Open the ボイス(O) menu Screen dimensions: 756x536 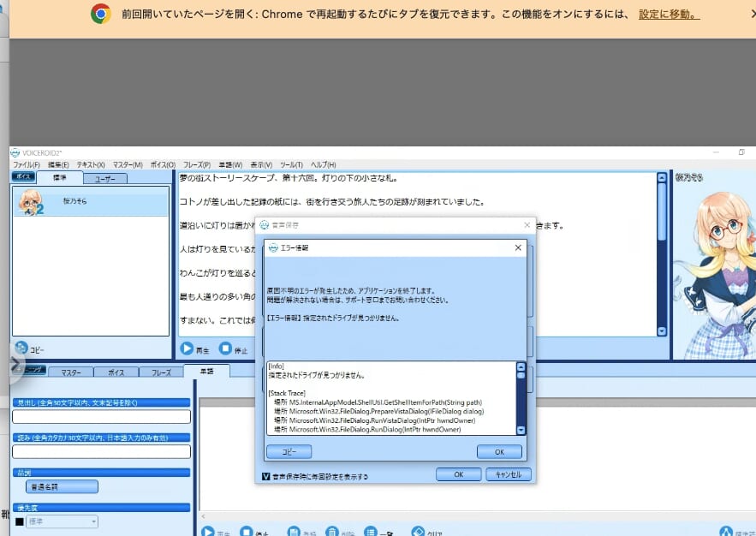coord(163,165)
